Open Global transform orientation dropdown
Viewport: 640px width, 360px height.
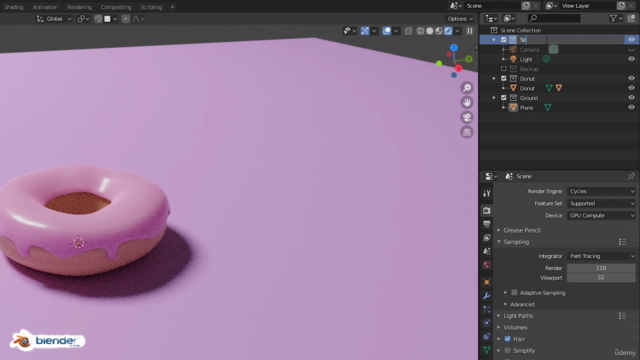pyautogui.click(x=54, y=19)
